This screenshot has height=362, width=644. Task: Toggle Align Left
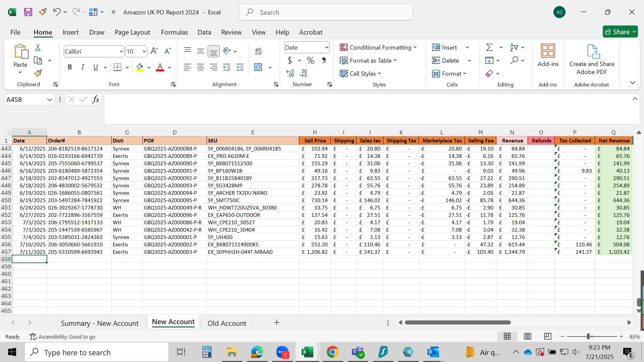pyautogui.click(x=187, y=67)
